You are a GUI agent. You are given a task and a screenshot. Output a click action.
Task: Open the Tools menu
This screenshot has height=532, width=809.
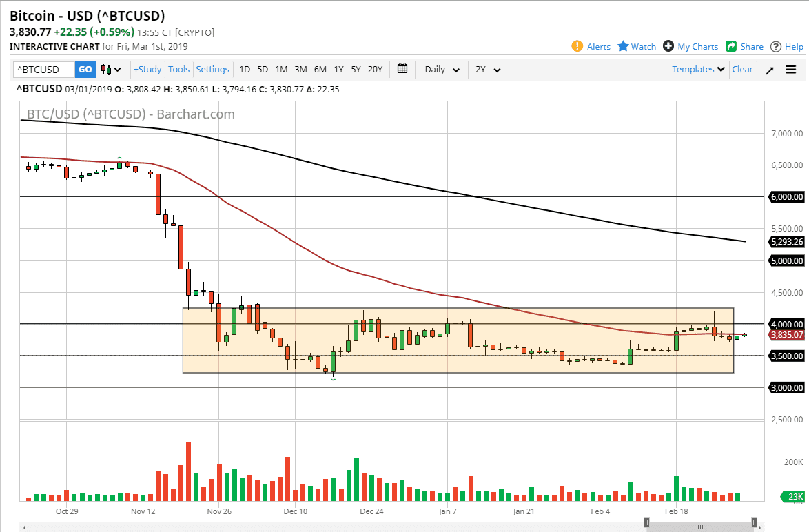179,69
